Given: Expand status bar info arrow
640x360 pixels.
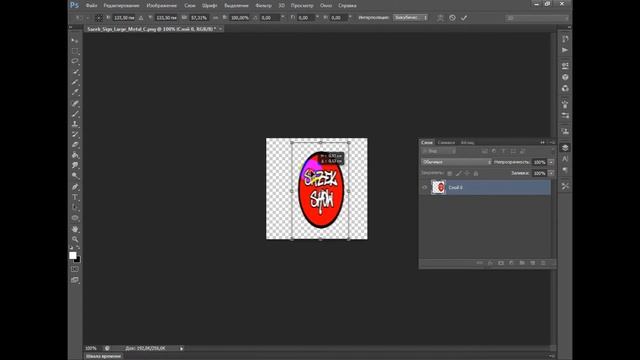Looking at the screenshot, I should [x=182, y=349].
